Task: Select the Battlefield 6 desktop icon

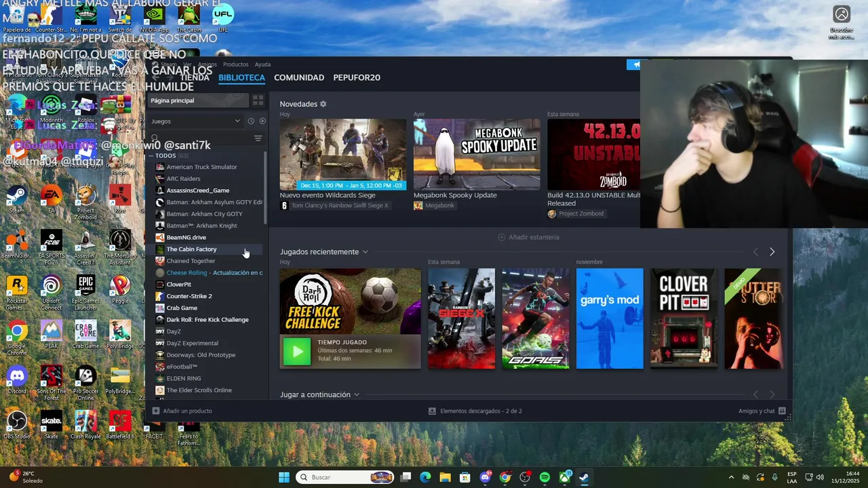Action: 120,425
